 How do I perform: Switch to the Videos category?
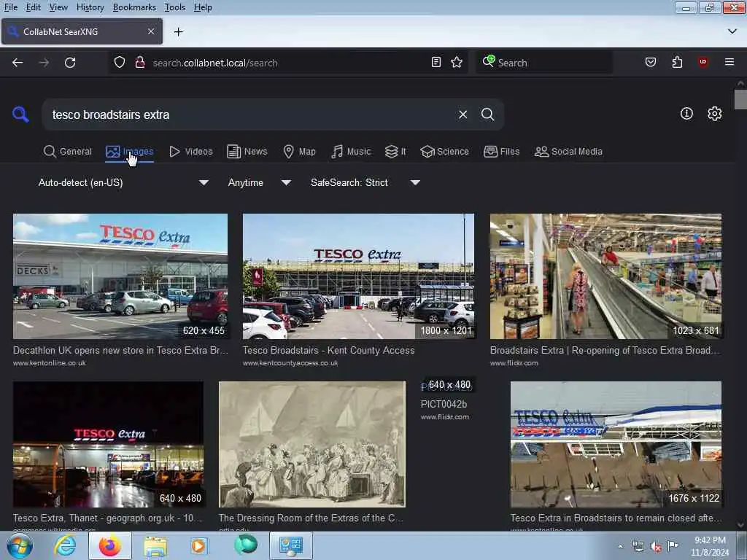[x=191, y=152]
